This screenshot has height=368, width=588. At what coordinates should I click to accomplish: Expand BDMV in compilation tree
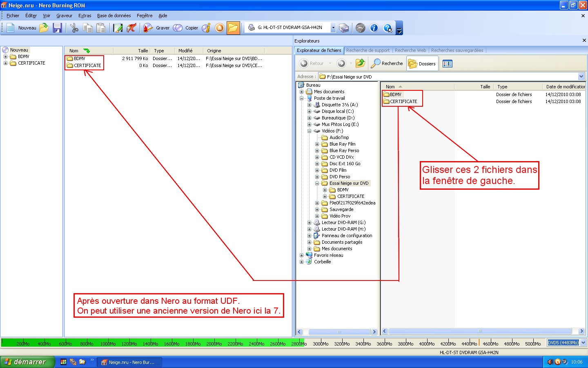[x=6, y=57]
